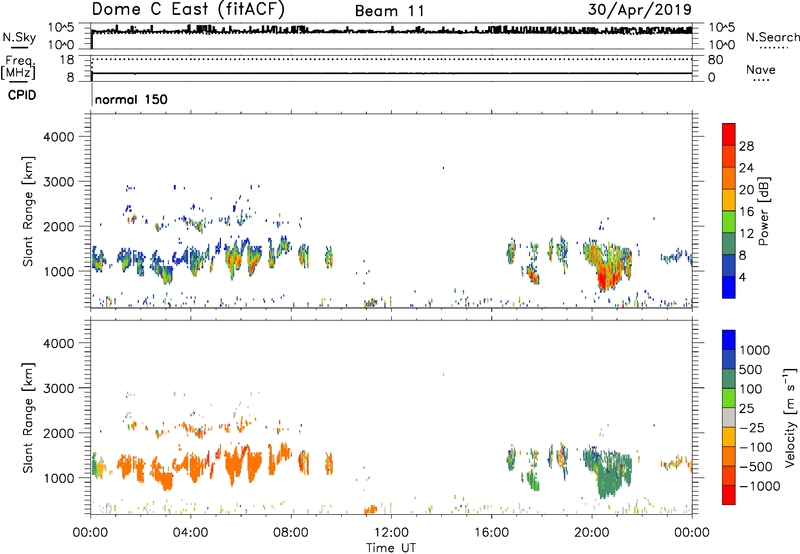Click the power panel 'Slant Range [km]' label
This screenshot has width=800, height=554.
tap(29, 211)
